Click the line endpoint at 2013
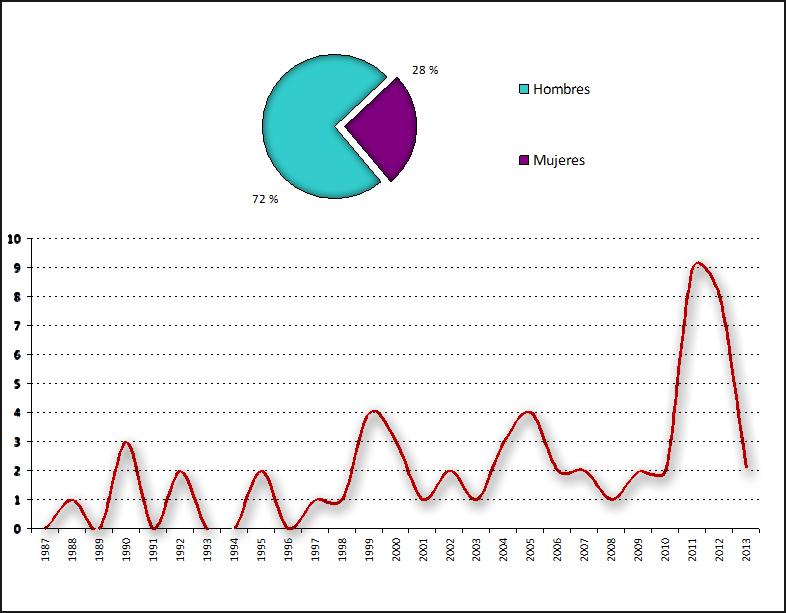Viewport: 786px width, 613px height. coord(746,466)
